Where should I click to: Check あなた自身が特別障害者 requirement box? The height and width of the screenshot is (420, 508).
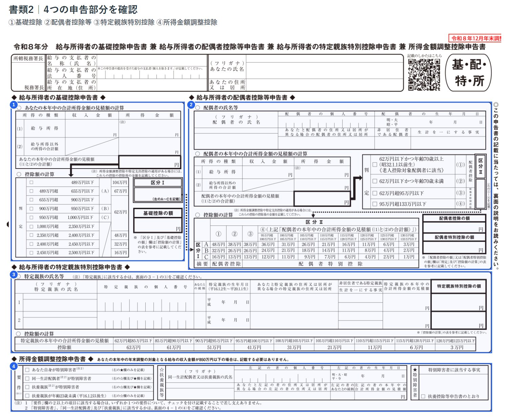[x=28, y=370]
